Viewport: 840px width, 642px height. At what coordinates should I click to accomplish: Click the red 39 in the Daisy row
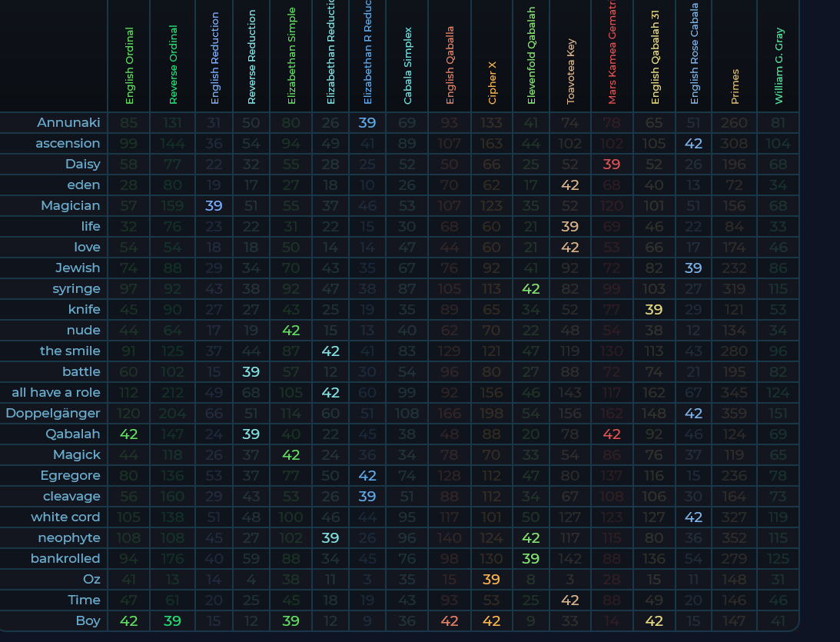(612, 164)
